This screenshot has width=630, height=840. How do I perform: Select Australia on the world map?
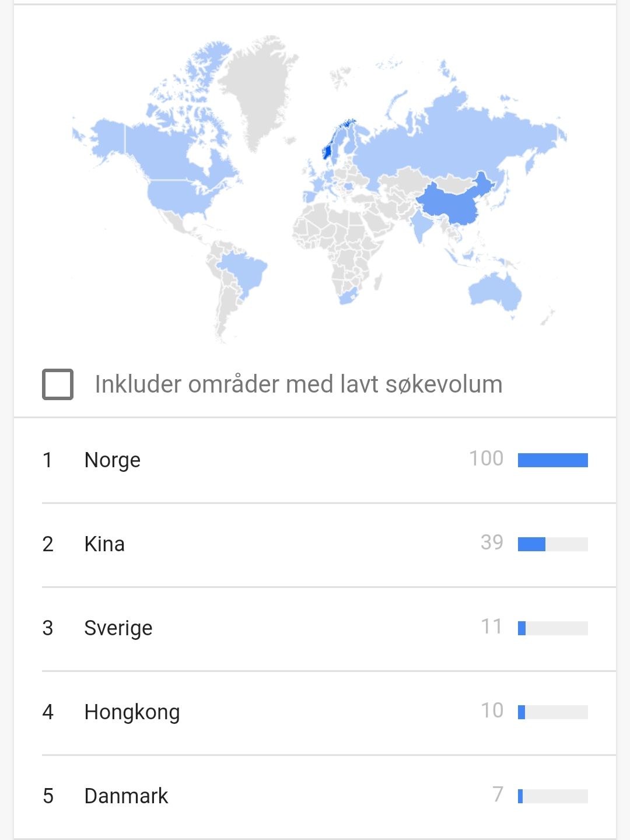click(496, 292)
